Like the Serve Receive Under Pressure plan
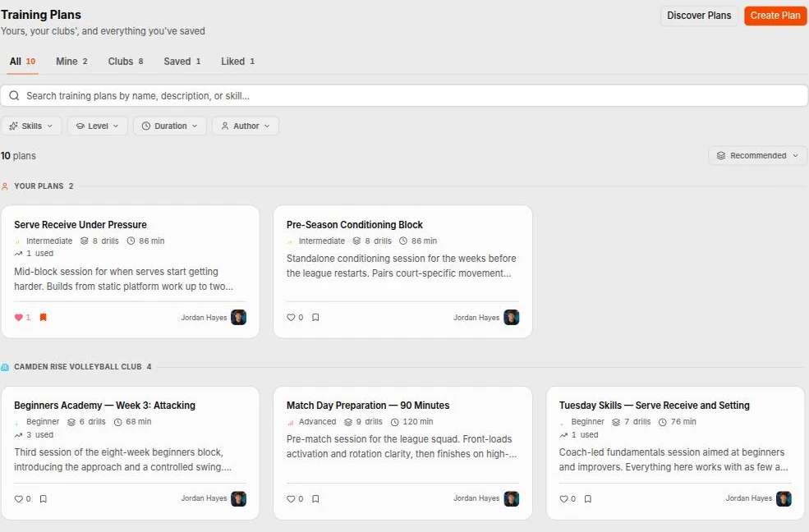The height and width of the screenshot is (532, 809). tap(19, 318)
